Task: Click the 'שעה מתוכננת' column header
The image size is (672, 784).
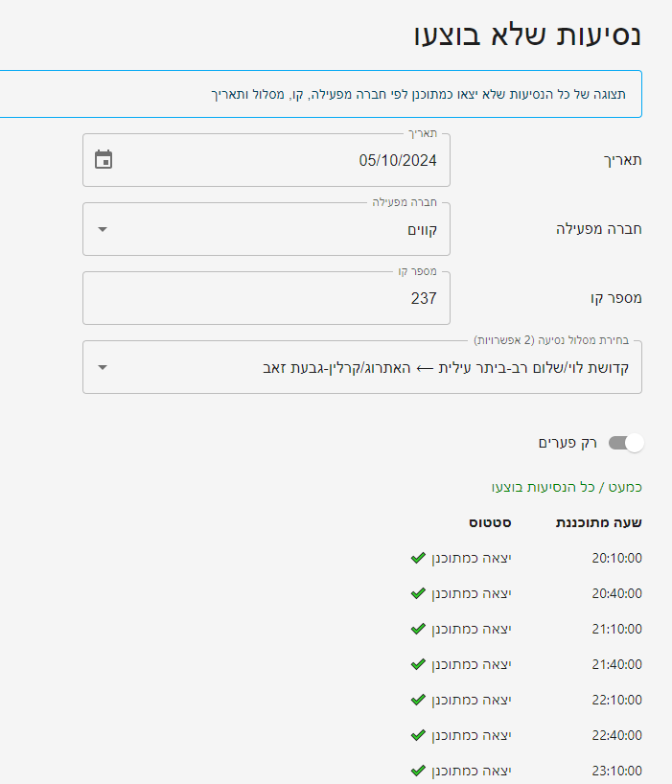Action: coord(599,522)
